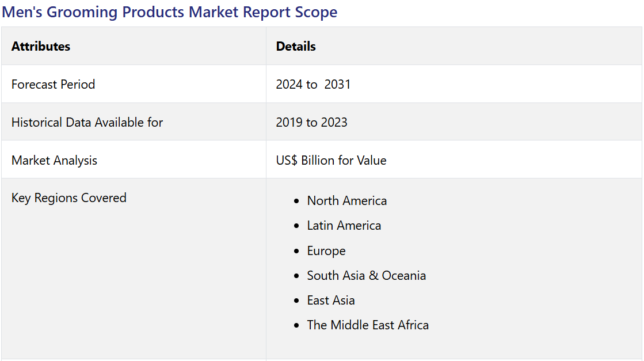Click the Forecast Period cell
The width and height of the screenshot is (644, 361).
[53, 85]
